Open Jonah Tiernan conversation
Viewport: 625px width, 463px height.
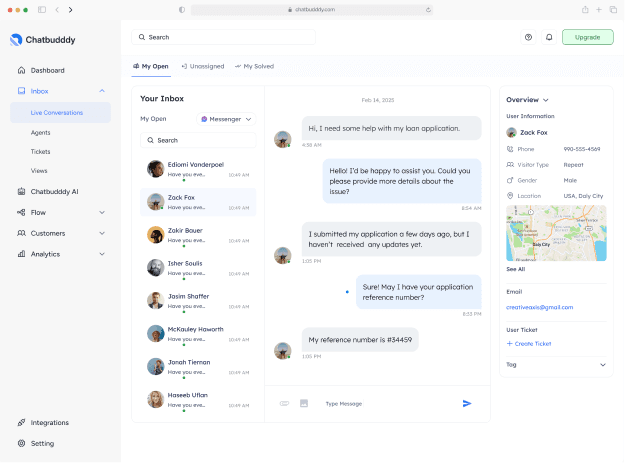198,367
